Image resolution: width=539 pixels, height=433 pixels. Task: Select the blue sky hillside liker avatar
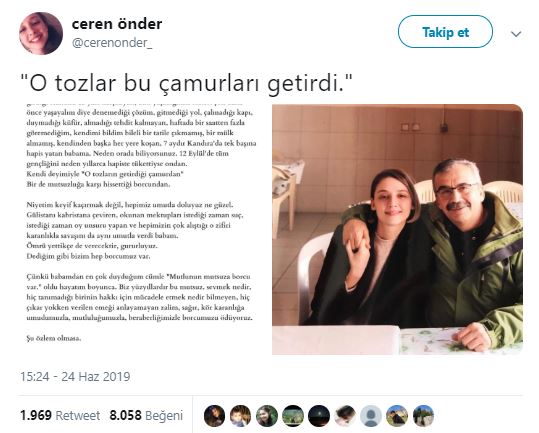(x=397, y=416)
